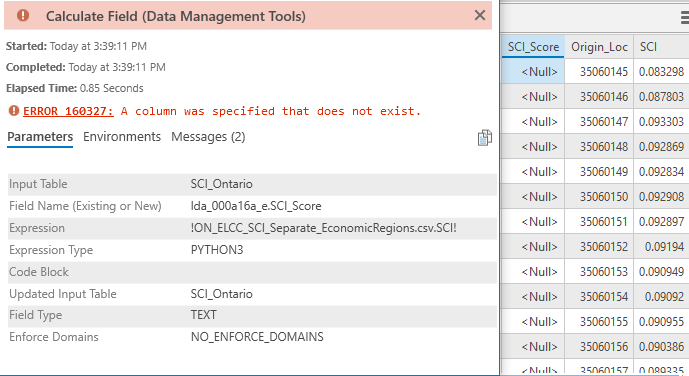Select the SCI cell 0.09092
The image size is (689, 376).
[661, 297]
